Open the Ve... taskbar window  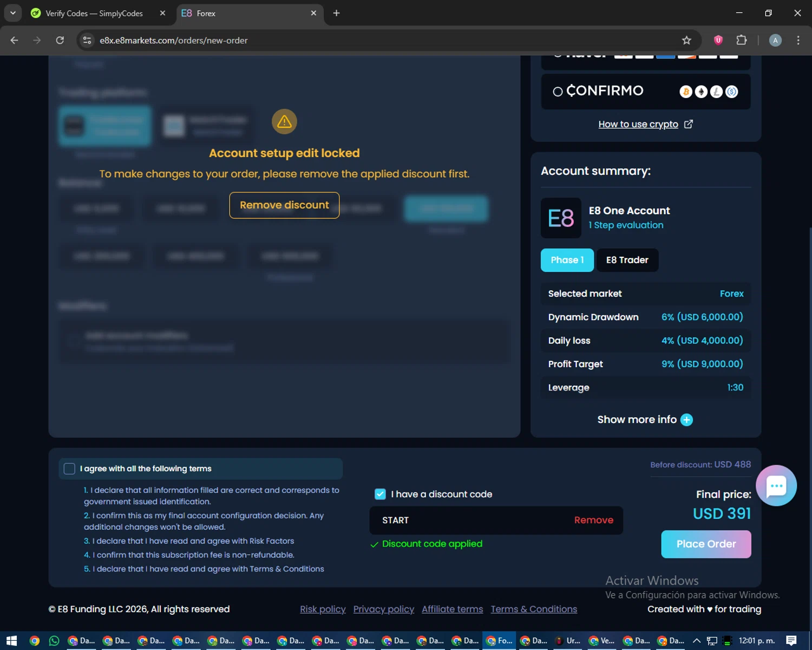[602, 641]
